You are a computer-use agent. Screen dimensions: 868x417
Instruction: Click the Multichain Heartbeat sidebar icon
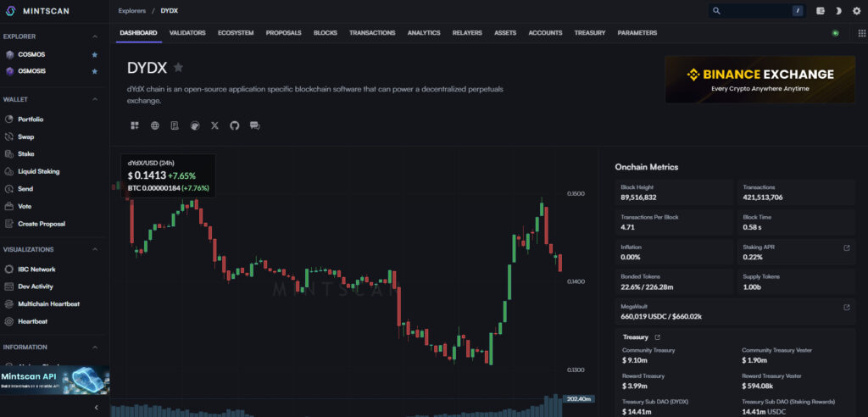(8, 304)
